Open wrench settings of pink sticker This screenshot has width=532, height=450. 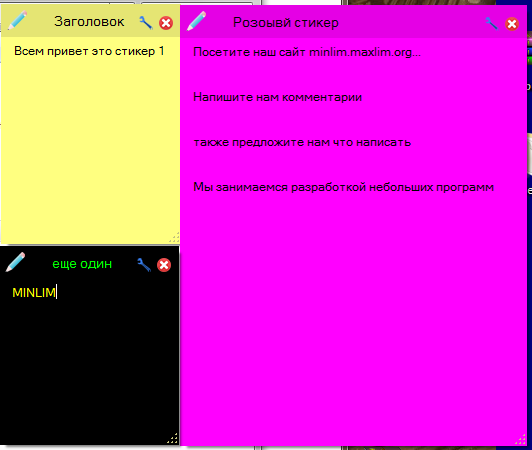[x=492, y=24]
